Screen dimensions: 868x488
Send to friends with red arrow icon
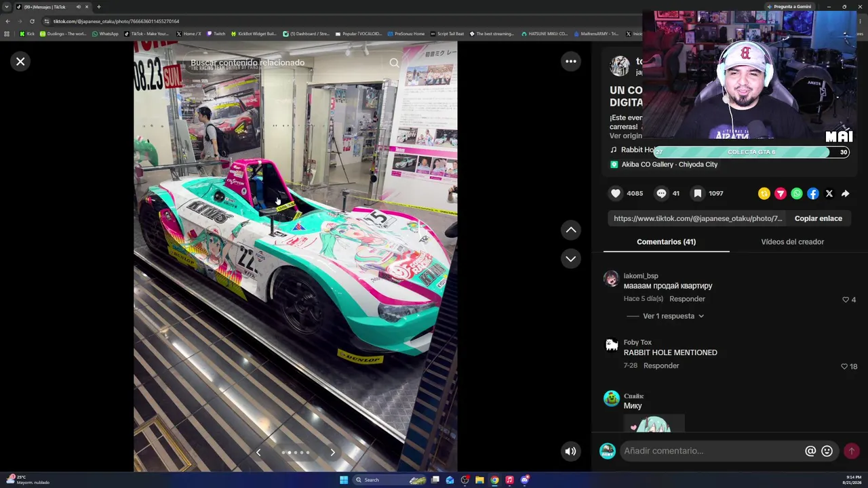pos(781,194)
